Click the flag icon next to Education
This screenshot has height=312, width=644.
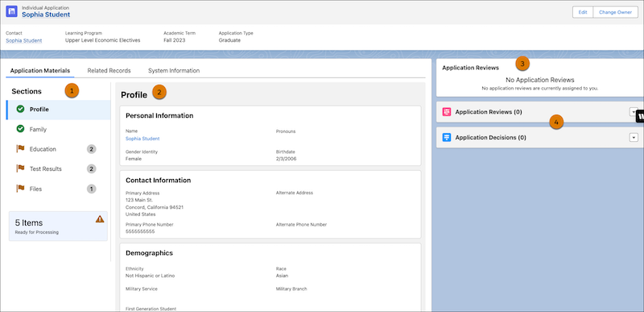point(20,149)
